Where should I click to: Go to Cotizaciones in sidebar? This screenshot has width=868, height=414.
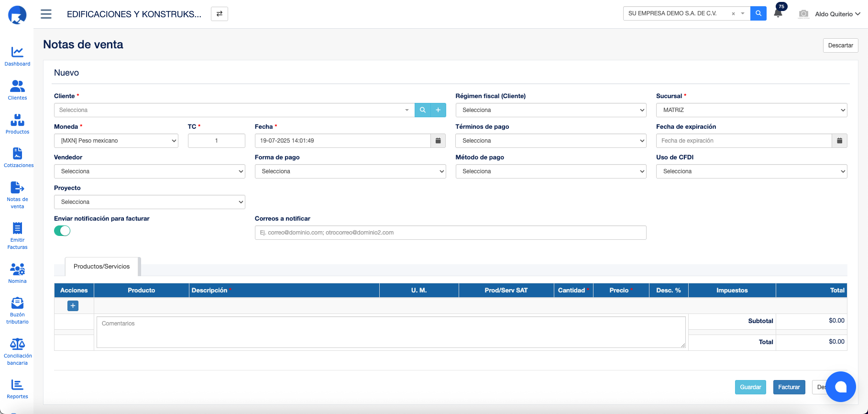[18, 157]
